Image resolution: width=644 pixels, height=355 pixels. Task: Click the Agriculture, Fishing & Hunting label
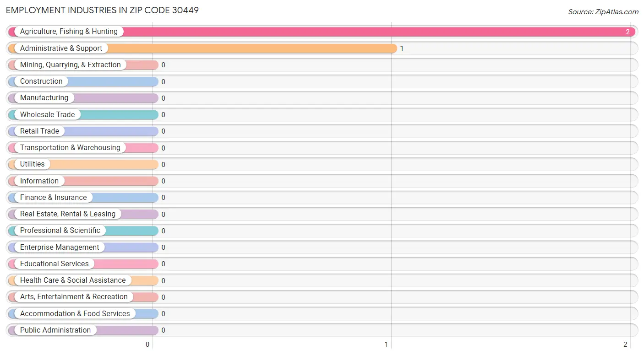click(69, 32)
